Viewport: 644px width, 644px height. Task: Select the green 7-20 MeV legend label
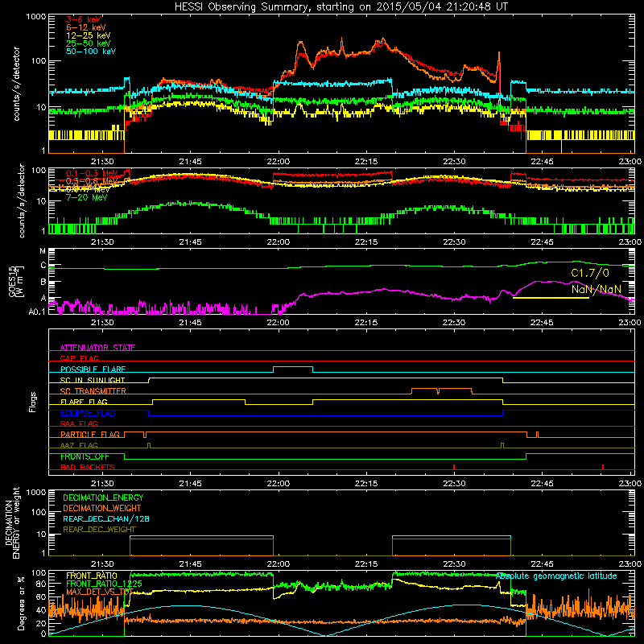(x=87, y=197)
